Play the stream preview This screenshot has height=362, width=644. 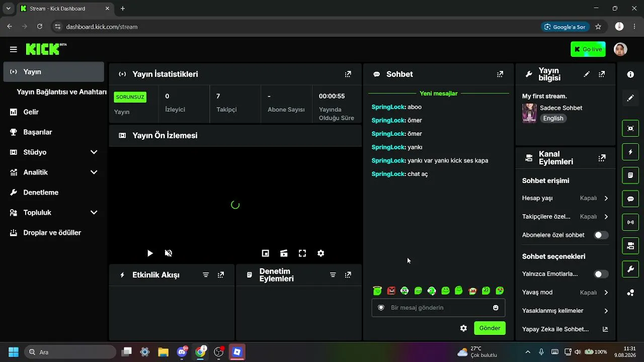tap(150, 253)
